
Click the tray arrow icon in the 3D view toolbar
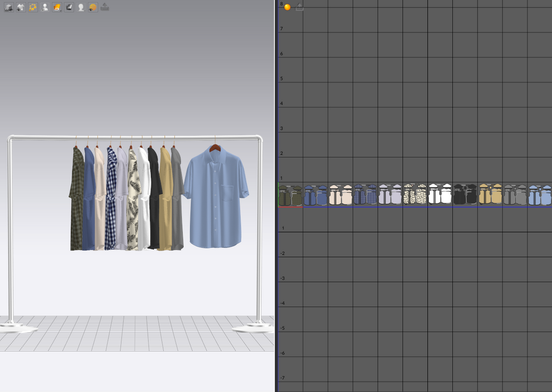pos(105,7)
